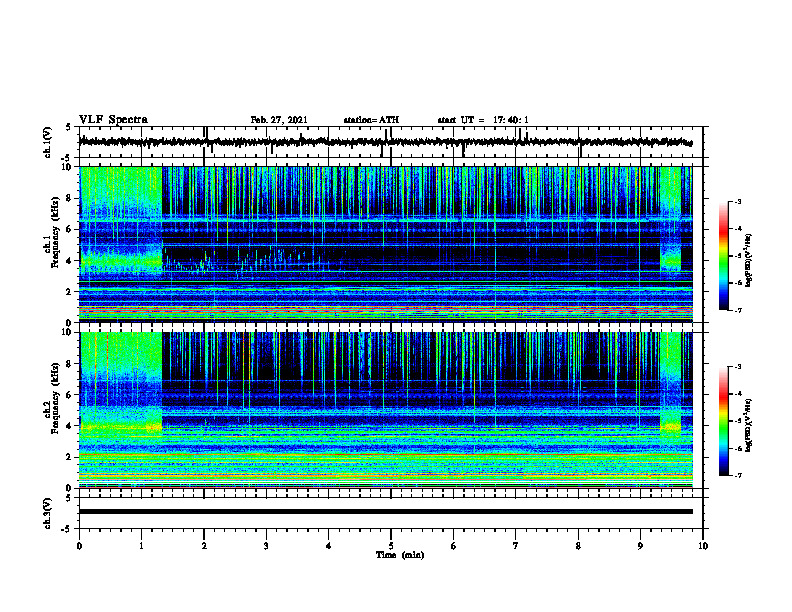Click the "start UT = 17:40: 1" text
The width and height of the screenshot is (792, 612).
coord(483,120)
